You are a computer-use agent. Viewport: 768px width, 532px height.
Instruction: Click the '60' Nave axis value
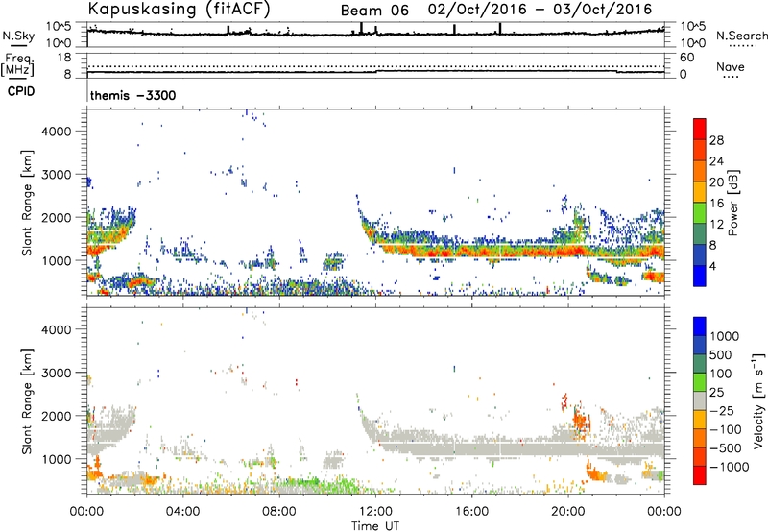click(x=687, y=58)
